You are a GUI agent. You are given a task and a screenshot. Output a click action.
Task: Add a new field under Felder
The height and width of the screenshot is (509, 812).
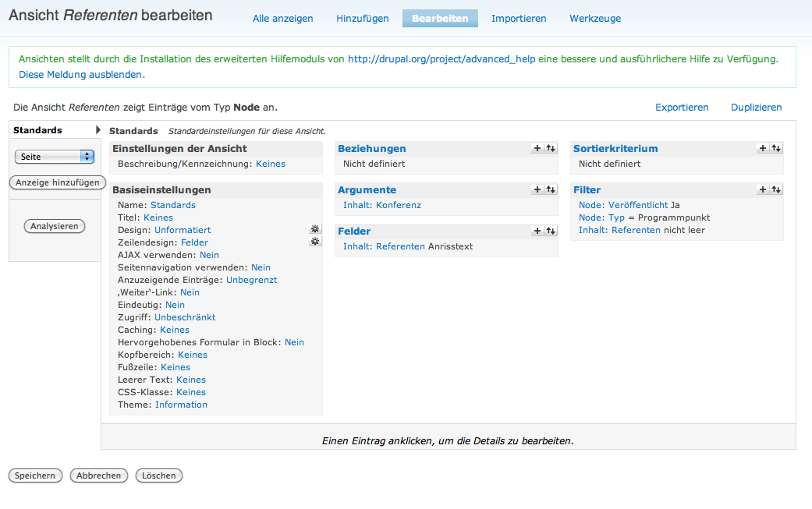[537, 231]
